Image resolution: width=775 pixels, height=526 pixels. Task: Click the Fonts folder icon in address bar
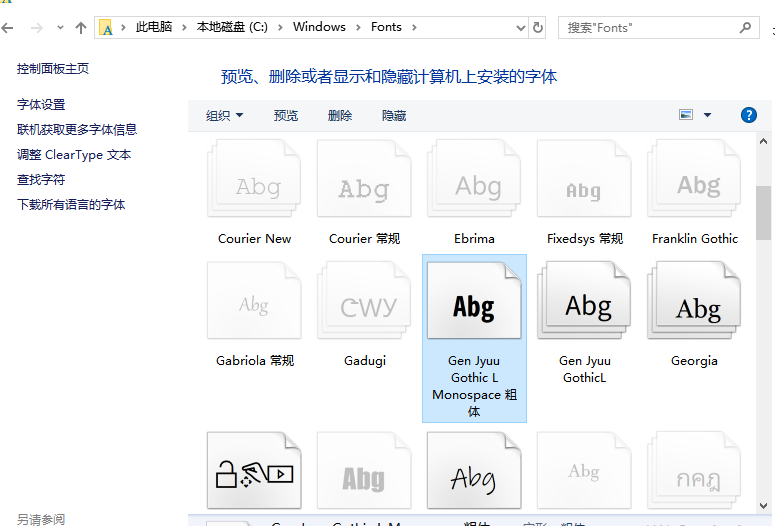(106, 28)
